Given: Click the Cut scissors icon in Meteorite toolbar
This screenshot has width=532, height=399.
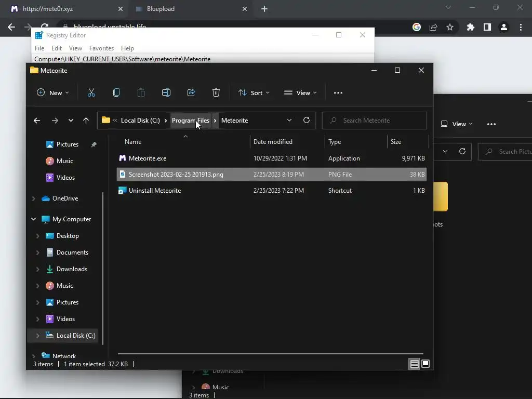Looking at the screenshot, I should (x=91, y=92).
